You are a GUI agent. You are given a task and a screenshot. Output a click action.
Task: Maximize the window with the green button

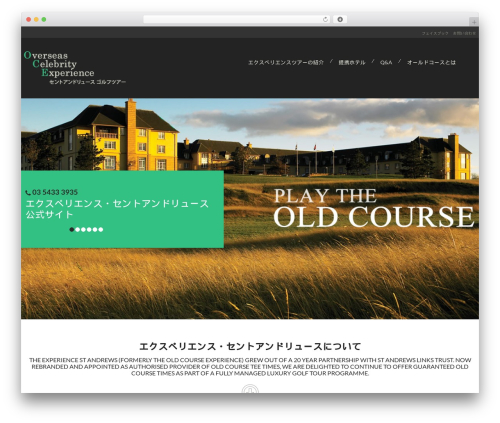coord(44,20)
